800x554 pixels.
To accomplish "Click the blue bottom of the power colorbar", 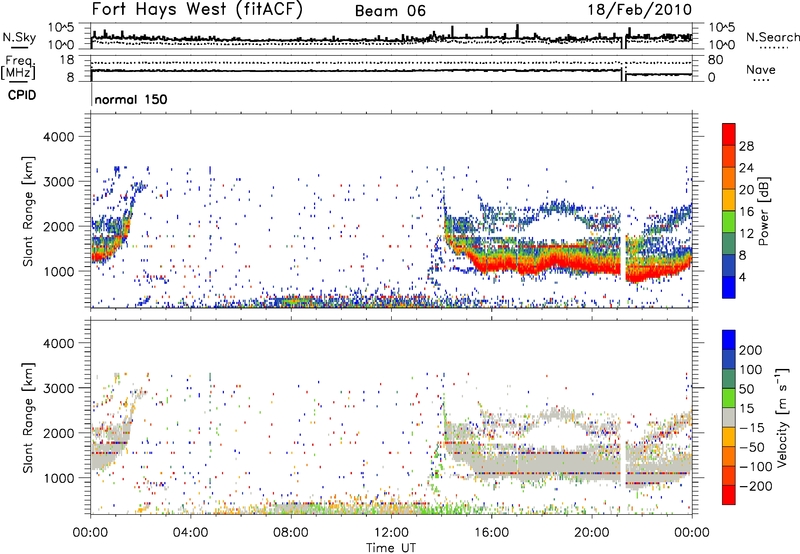I will coord(729,287).
